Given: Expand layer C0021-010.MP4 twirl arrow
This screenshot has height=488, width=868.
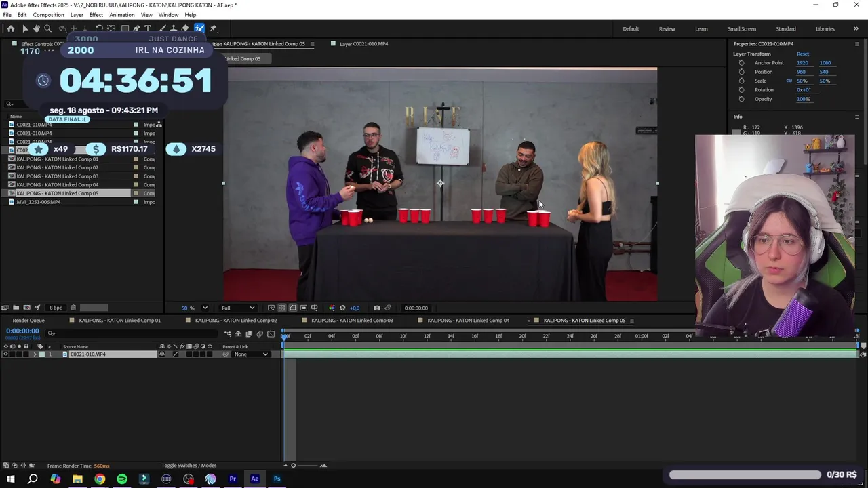Looking at the screenshot, I should click(x=35, y=354).
